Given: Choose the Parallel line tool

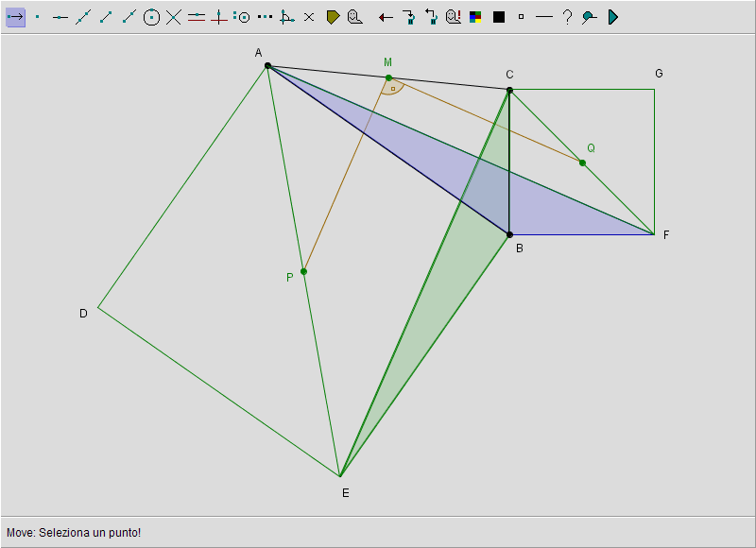Looking at the screenshot, I should pos(197,17).
